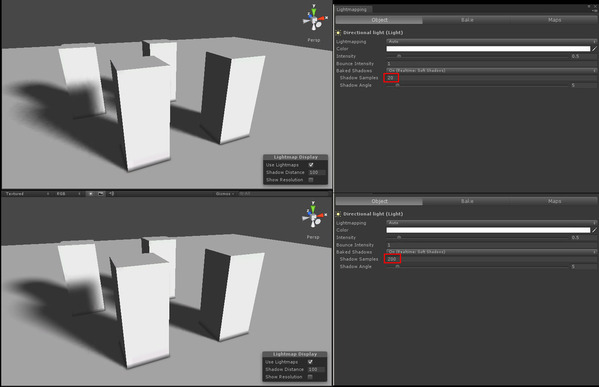Enable Show Resolution in top scene view
Viewport: 599px width, 387px height.
311,180
